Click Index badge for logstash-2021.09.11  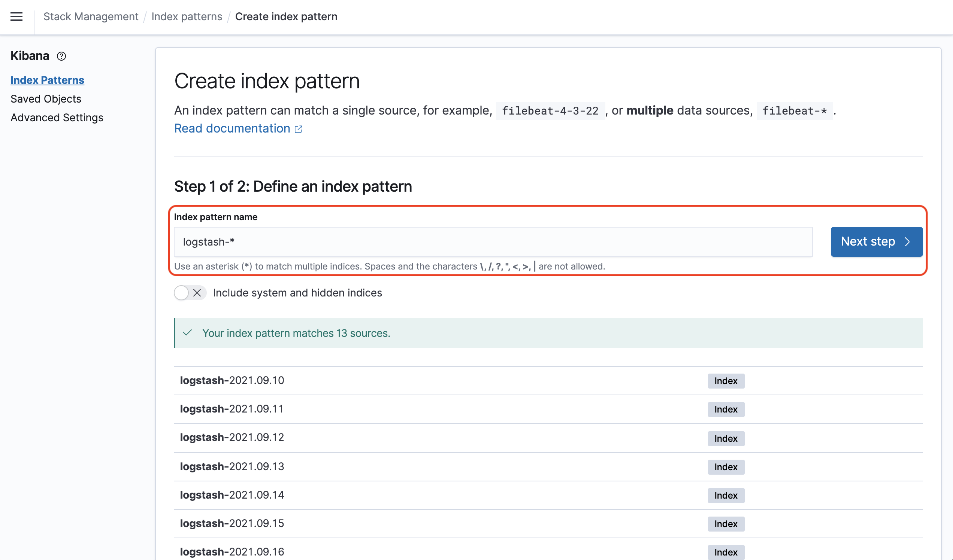coord(726,409)
